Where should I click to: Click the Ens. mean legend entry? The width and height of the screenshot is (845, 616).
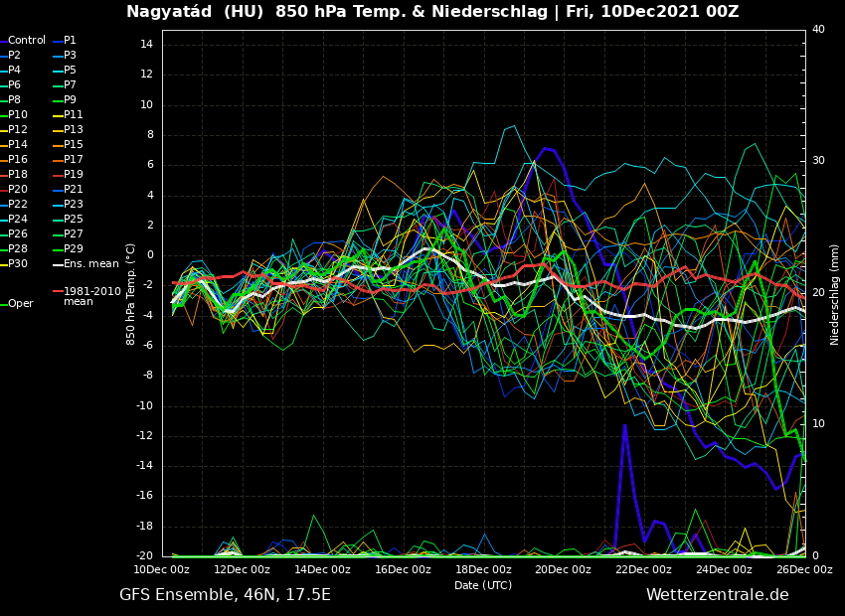point(90,264)
